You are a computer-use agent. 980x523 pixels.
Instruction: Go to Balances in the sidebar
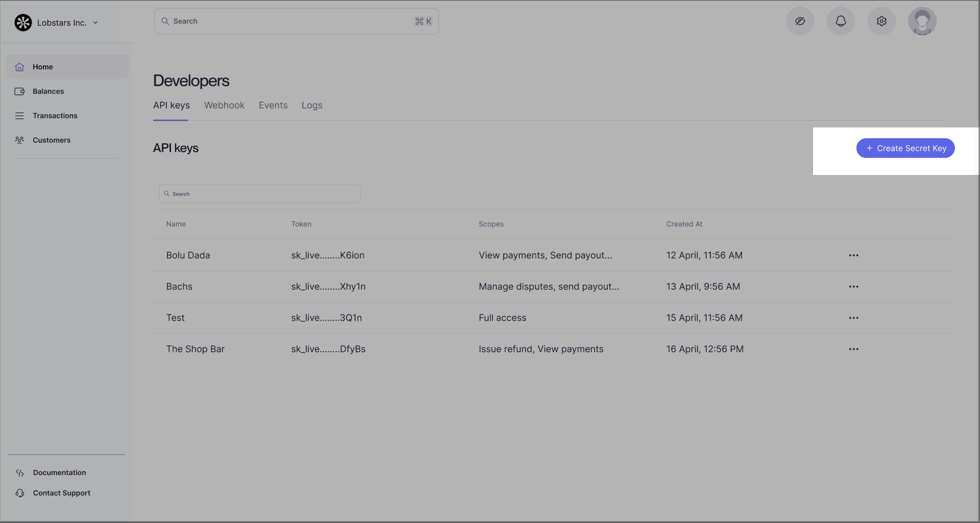(48, 91)
